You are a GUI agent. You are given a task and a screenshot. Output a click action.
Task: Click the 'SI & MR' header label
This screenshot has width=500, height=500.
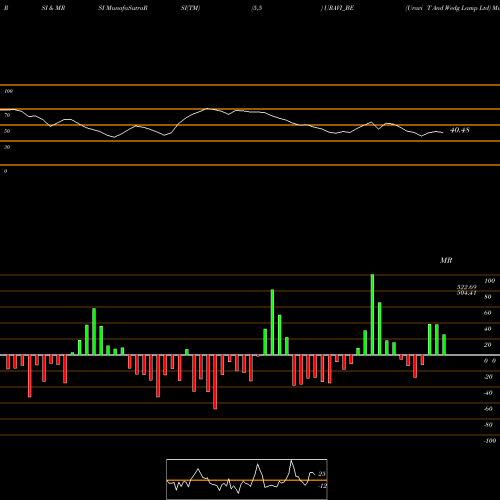point(53,8)
